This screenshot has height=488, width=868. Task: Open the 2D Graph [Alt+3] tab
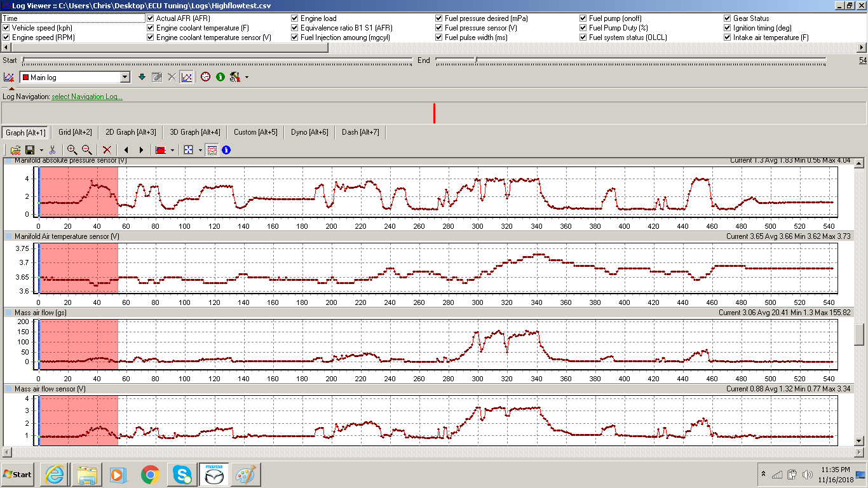point(131,132)
